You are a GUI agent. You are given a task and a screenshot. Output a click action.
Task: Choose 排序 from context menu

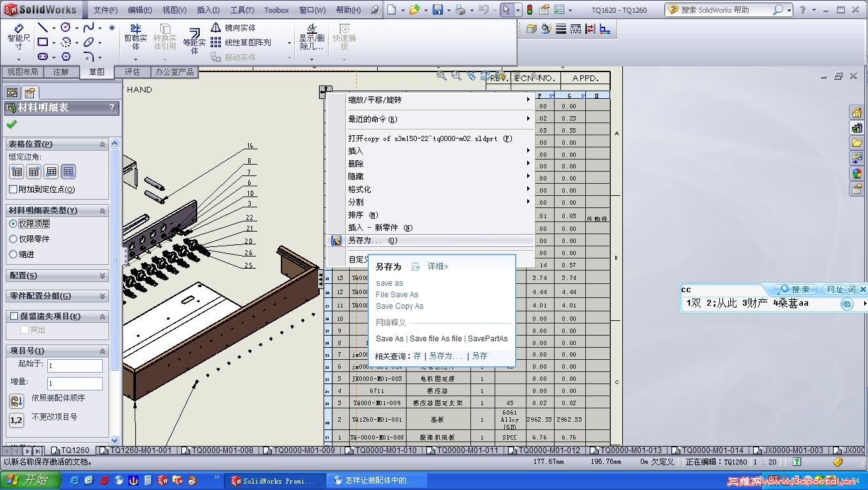coord(430,215)
